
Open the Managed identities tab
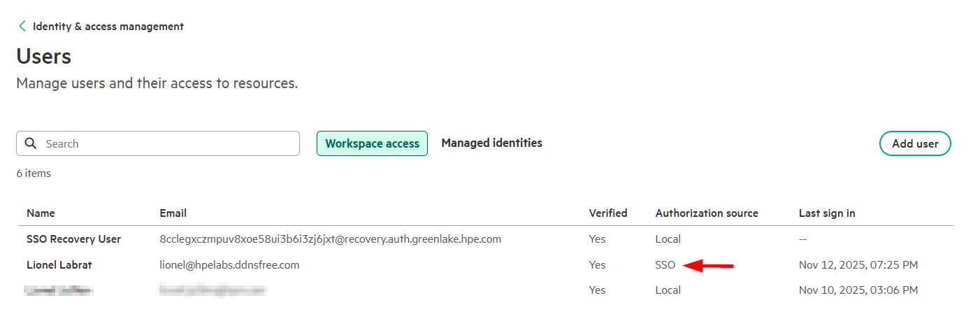491,143
